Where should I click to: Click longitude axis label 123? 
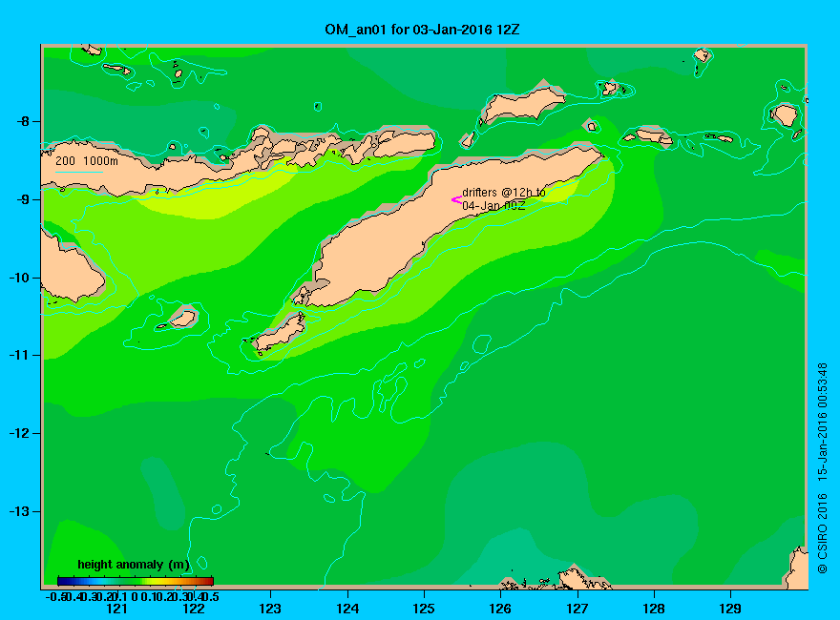click(270, 609)
